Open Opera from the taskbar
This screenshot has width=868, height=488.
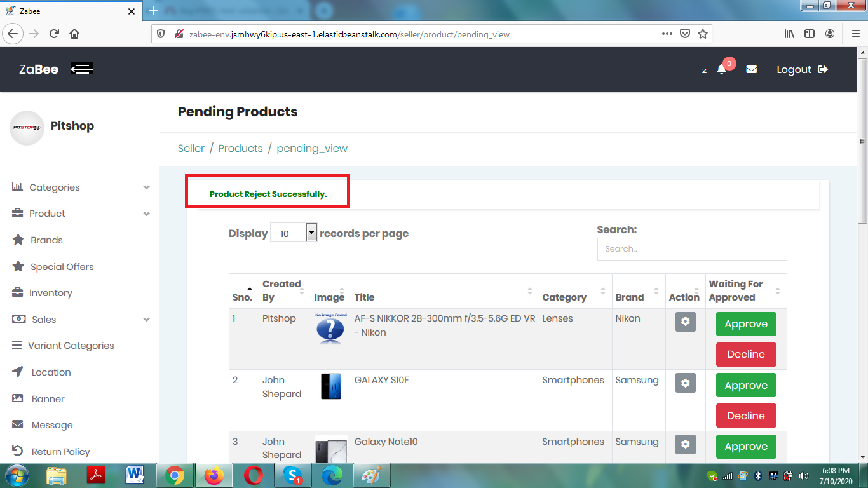tap(254, 475)
